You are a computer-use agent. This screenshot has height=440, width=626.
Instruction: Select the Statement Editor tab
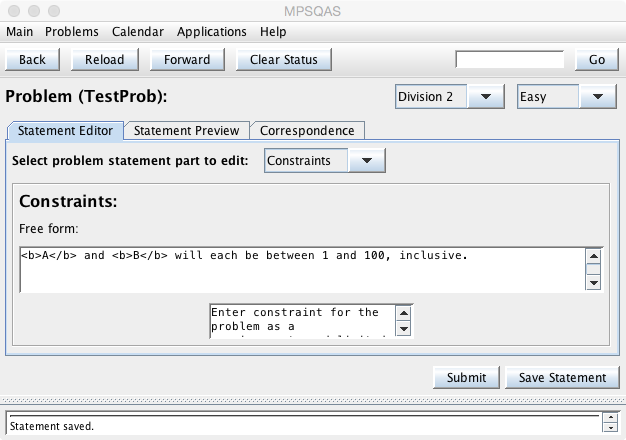point(66,130)
